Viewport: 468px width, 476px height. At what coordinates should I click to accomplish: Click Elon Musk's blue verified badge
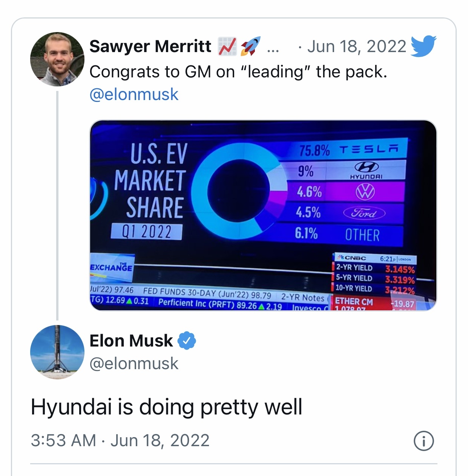pyautogui.click(x=187, y=340)
